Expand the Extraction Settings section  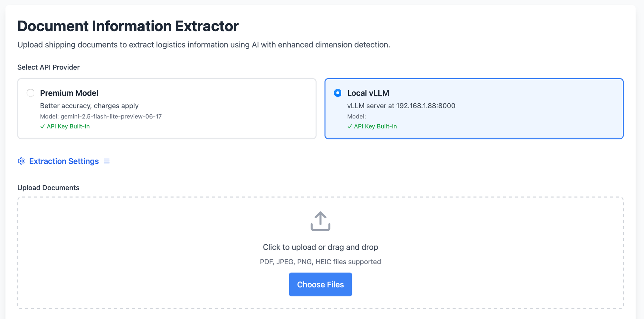64,161
